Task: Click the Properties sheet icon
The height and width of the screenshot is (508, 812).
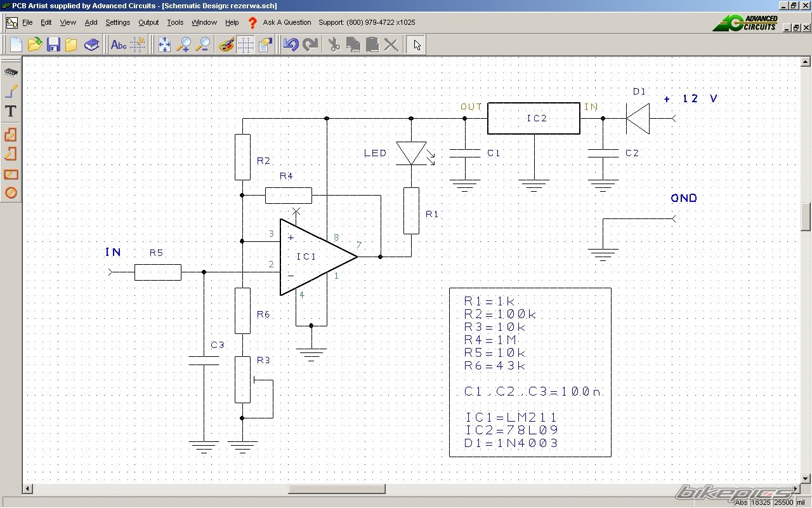Action: (265, 44)
